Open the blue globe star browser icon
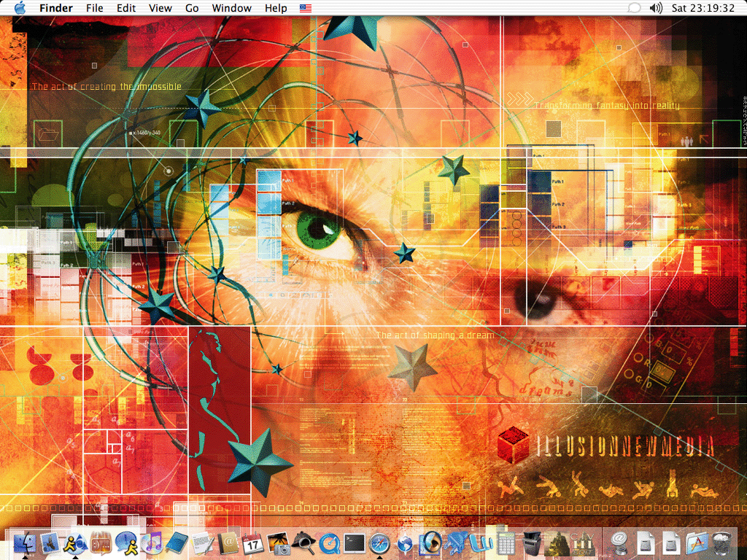This screenshot has width=747, height=560. tap(405, 543)
